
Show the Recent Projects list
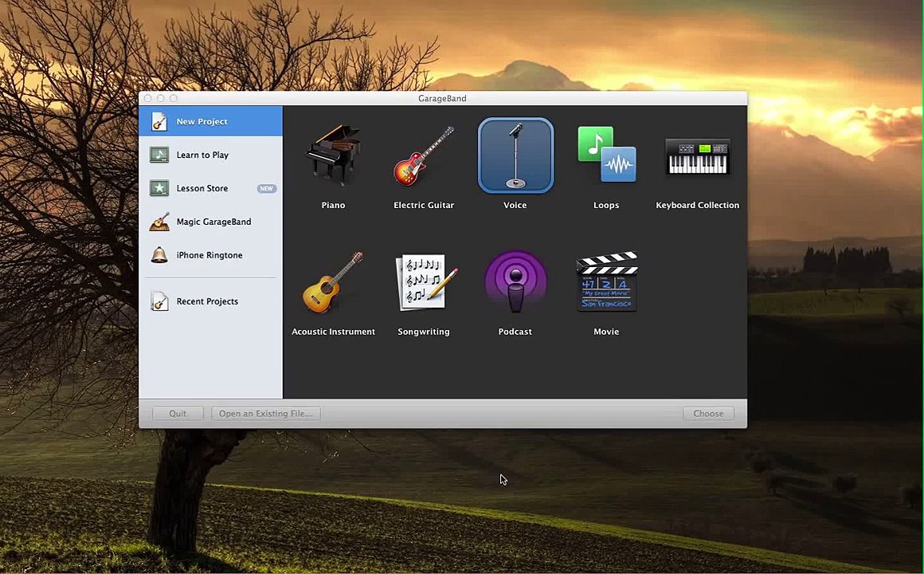click(211, 301)
